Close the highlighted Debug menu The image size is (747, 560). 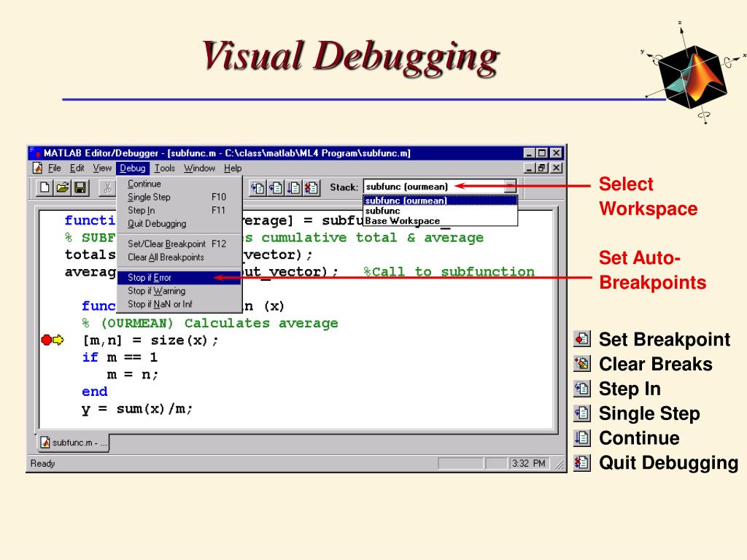tap(133, 168)
